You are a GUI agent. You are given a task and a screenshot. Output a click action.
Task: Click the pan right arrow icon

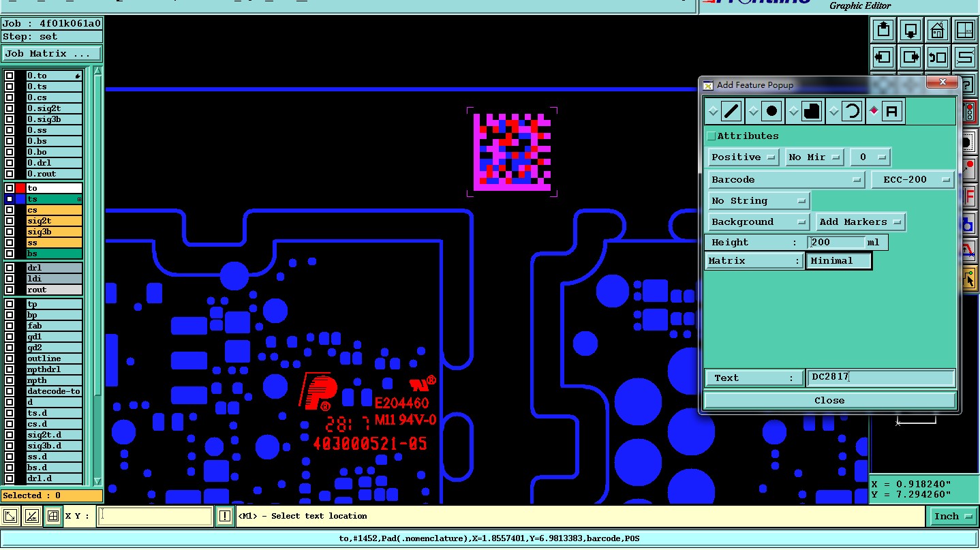pyautogui.click(x=910, y=57)
